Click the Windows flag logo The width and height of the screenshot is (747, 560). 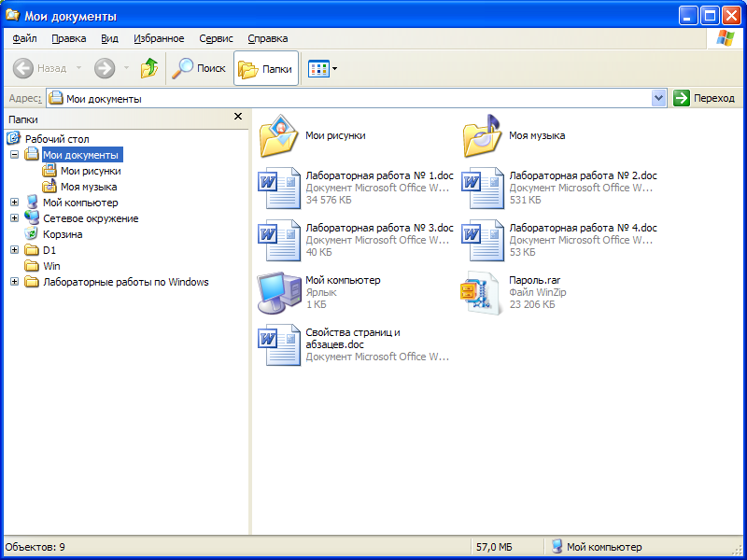(726, 38)
